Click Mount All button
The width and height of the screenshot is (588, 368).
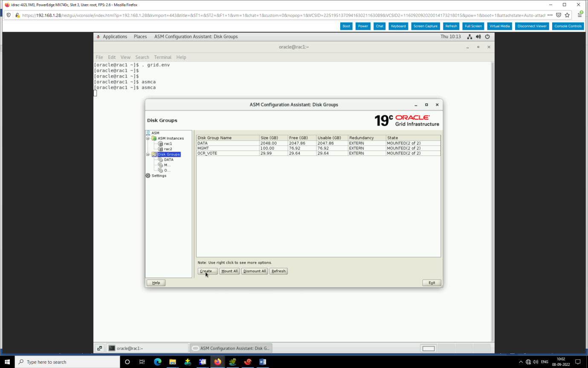229,271
